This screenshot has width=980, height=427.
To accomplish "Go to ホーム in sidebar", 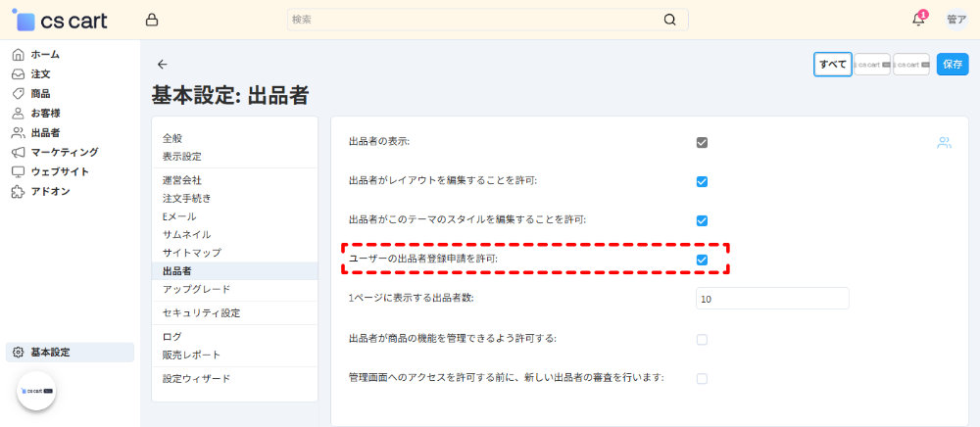I will pyautogui.click(x=46, y=54).
